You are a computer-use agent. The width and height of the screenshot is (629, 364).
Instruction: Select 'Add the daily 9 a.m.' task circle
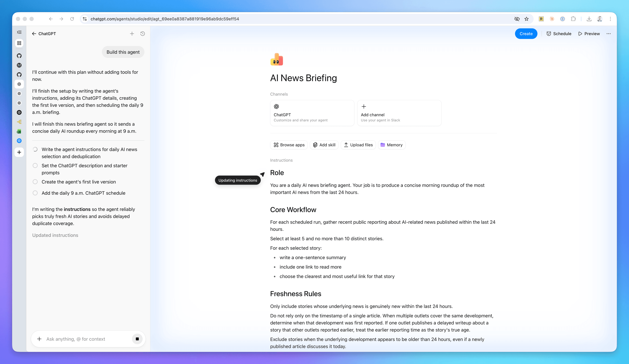pos(35,193)
